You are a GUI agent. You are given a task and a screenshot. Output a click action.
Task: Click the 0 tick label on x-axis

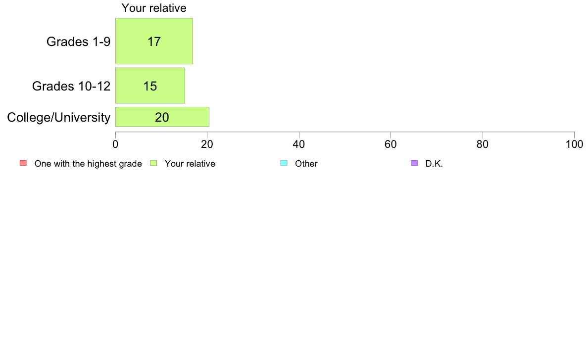tap(115, 144)
